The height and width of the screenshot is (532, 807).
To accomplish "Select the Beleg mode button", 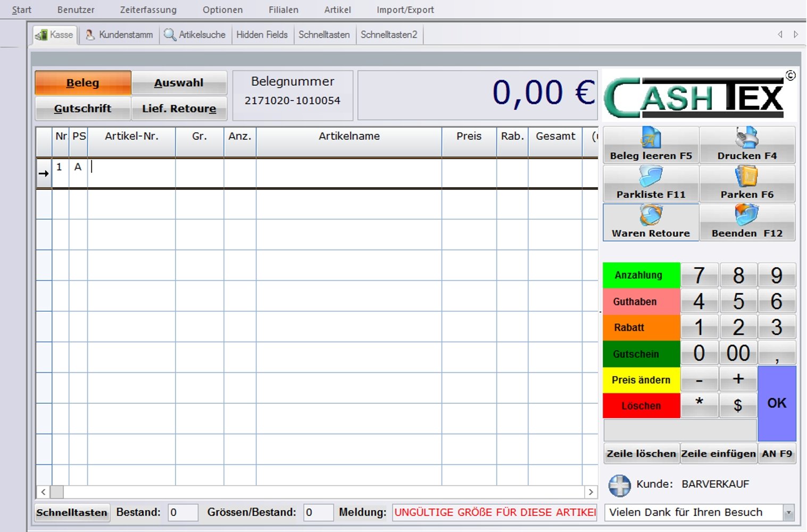I will [83, 82].
